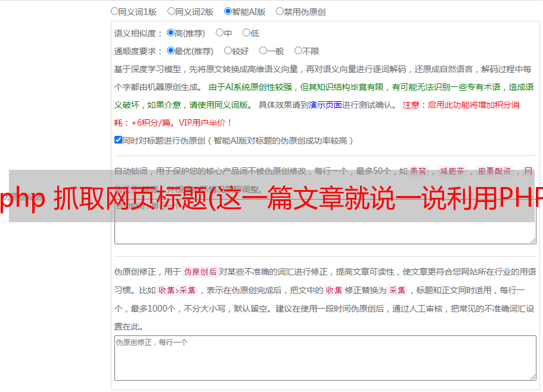Viewport: 543px width, 392px height.
Task: Click the 伪原创后 highlighted tag
Action: [x=200, y=272]
